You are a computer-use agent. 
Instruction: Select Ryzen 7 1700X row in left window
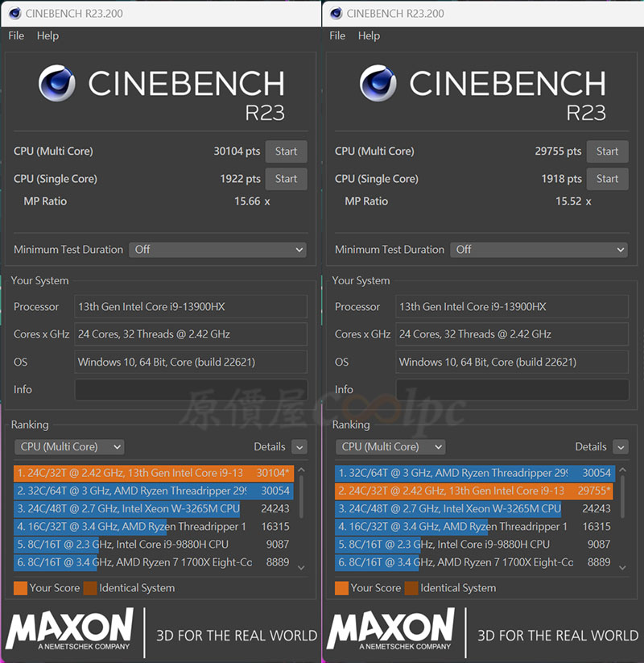pyautogui.click(x=154, y=562)
